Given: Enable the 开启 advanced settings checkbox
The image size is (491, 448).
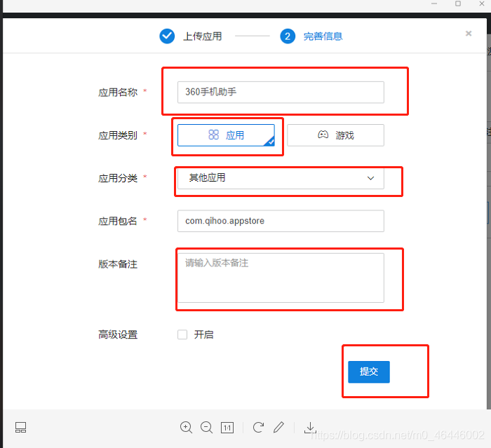Looking at the screenshot, I should pos(182,334).
